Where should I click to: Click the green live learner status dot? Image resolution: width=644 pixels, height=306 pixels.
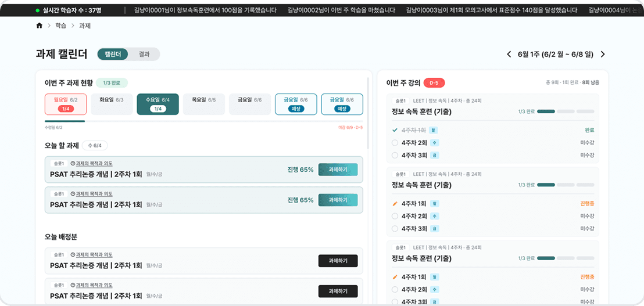38,10
